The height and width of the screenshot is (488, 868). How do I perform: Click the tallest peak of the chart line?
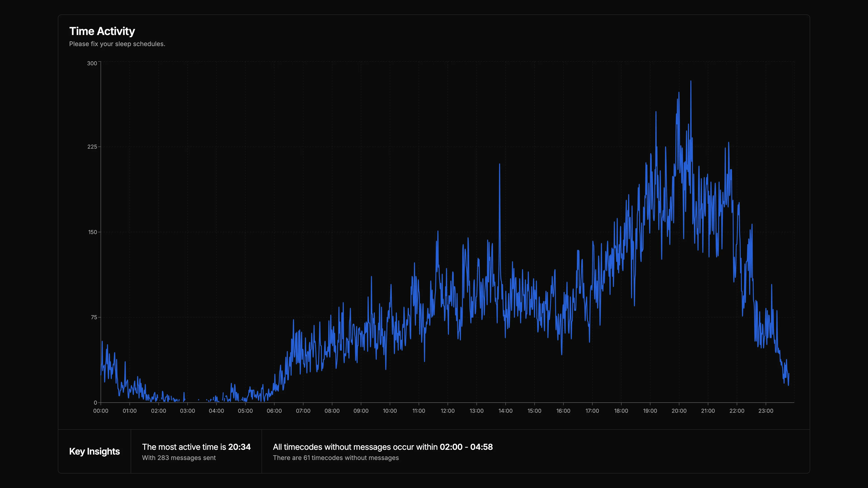click(x=691, y=82)
